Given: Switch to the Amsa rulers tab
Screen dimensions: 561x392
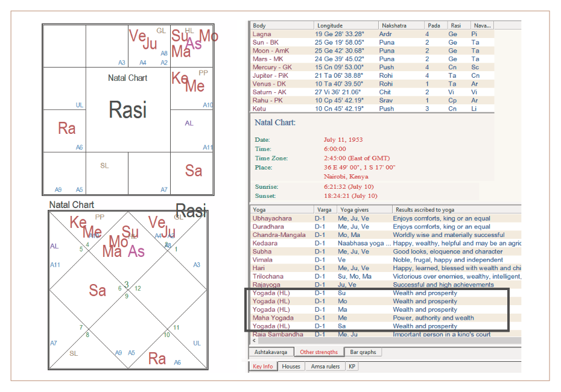Looking at the screenshot, I should coord(325,366).
